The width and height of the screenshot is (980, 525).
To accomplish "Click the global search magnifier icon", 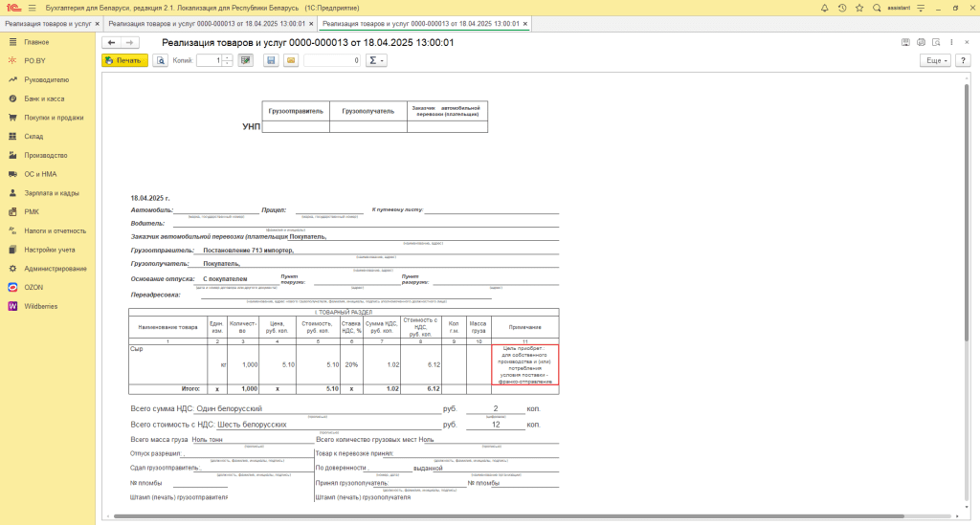I will tap(877, 8).
